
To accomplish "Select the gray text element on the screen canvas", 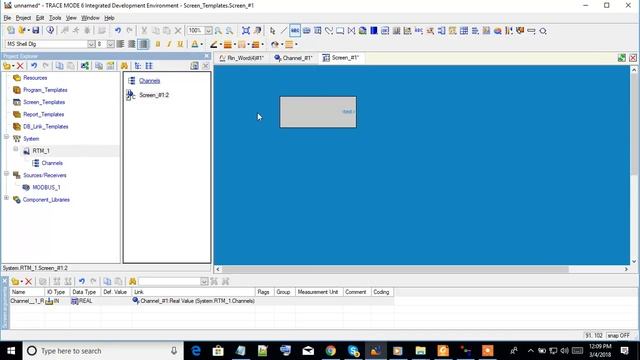I will click(x=318, y=112).
